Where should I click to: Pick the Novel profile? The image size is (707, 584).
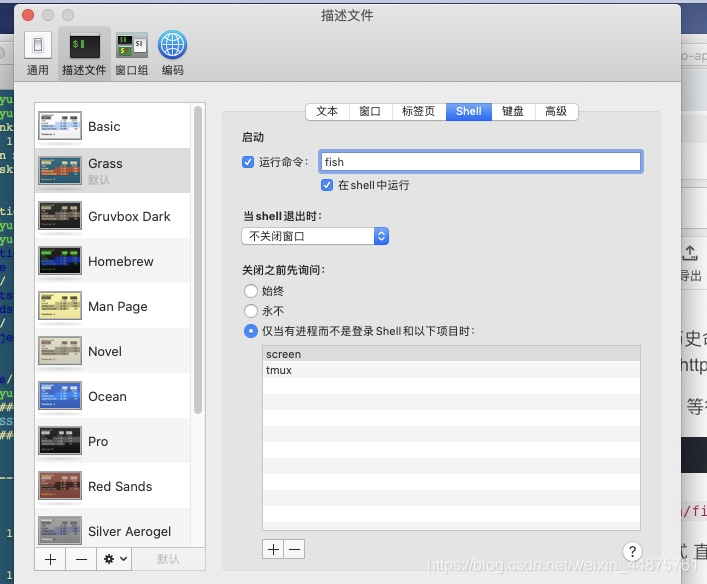pos(113,351)
